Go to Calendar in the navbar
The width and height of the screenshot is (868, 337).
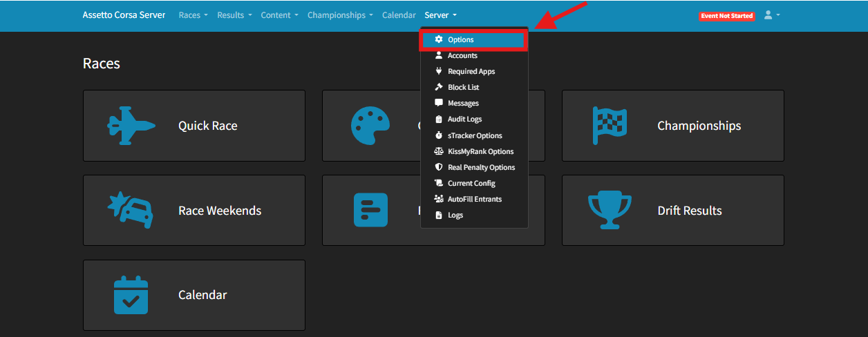[x=399, y=15]
